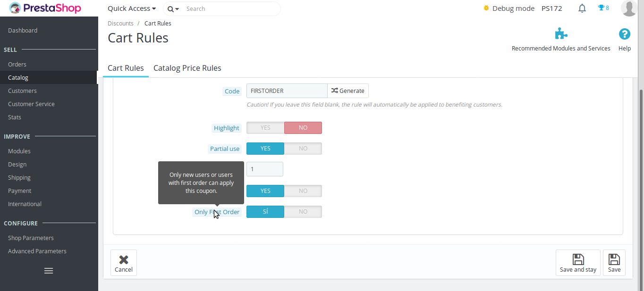644x291 pixels.
Task: Open Help question mark icon
Action: pos(625,34)
